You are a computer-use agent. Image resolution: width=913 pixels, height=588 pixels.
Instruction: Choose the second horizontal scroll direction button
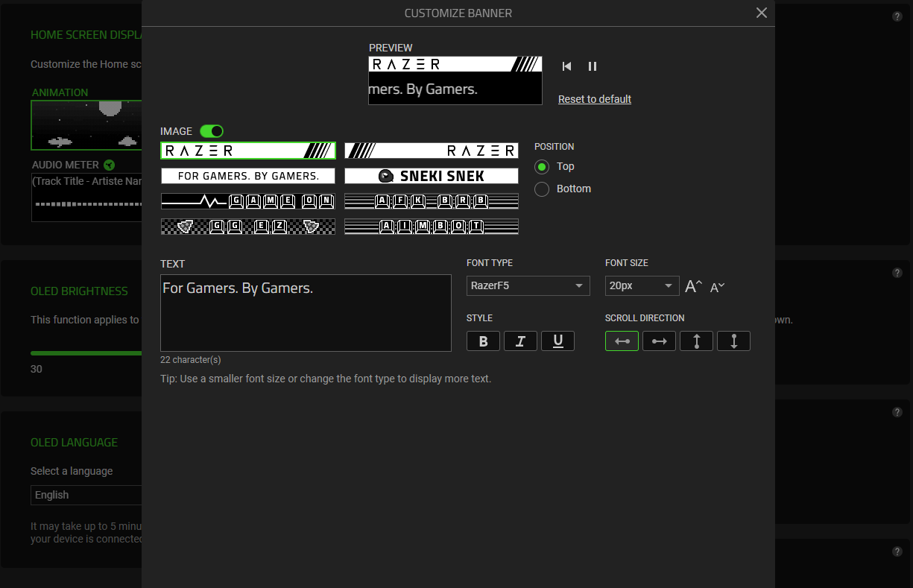point(659,341)
